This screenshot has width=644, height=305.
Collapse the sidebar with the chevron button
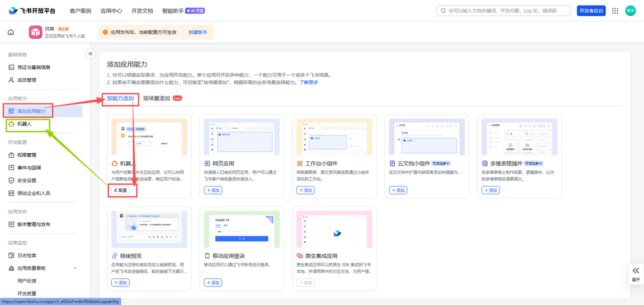pyautogui.click(x=91, y=53)
